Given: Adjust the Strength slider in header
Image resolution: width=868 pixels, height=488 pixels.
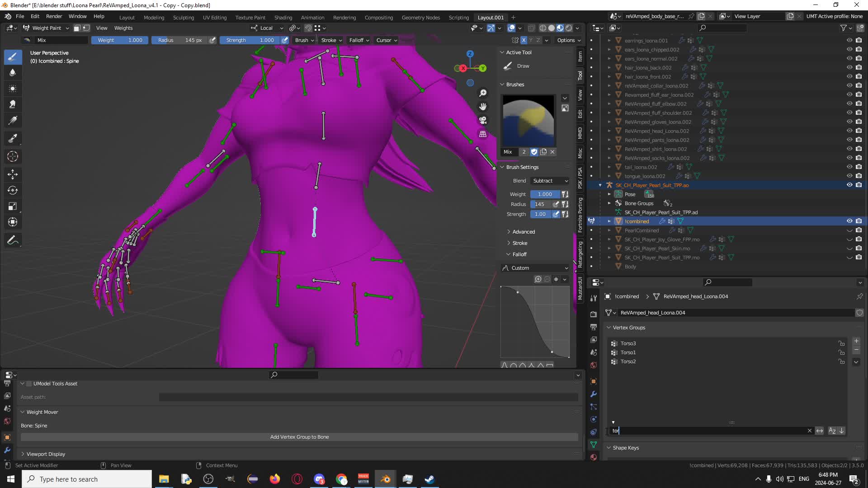Looking at the screenshot, I should (x=250, y=40).
